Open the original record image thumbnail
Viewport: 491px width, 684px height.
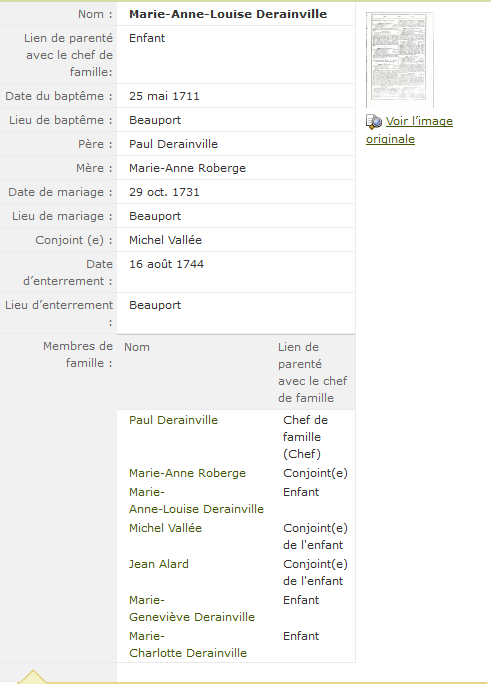tap(400, 60)
